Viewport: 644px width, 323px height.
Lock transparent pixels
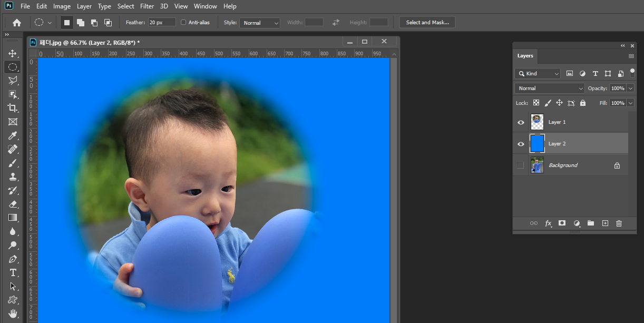[536, 103]
